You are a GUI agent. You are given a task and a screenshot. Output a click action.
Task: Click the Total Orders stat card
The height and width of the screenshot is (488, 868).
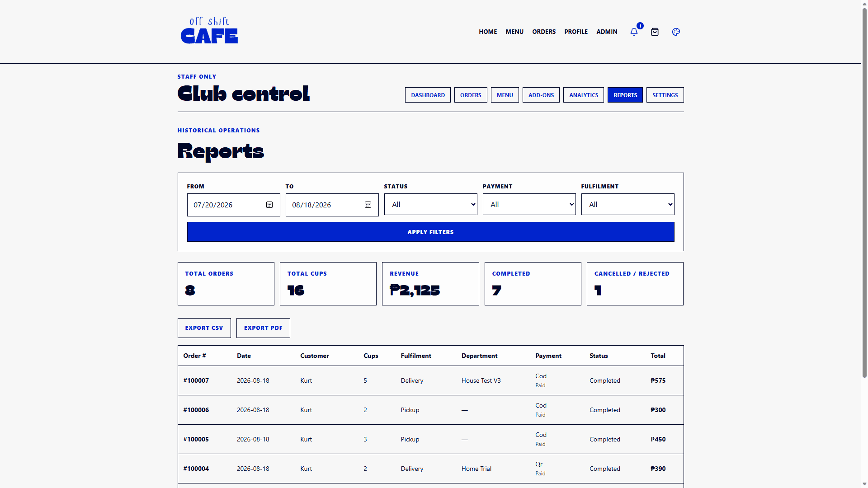click(226, 284)
